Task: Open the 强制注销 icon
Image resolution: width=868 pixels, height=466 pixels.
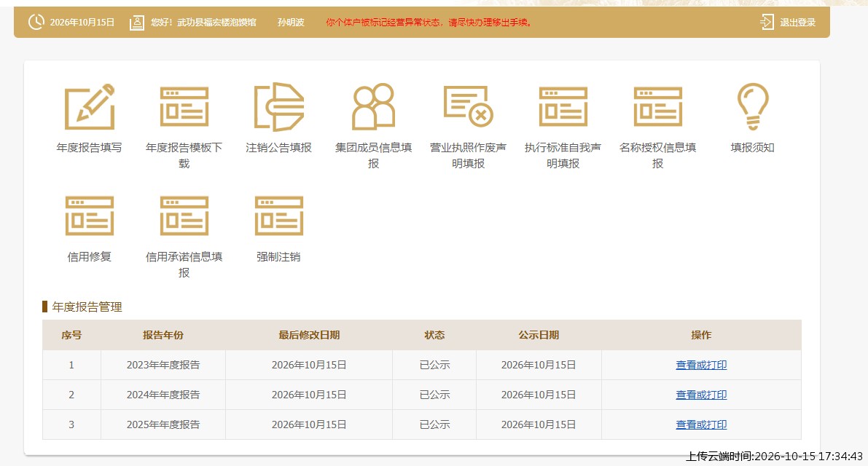Action: click(279, 216)
